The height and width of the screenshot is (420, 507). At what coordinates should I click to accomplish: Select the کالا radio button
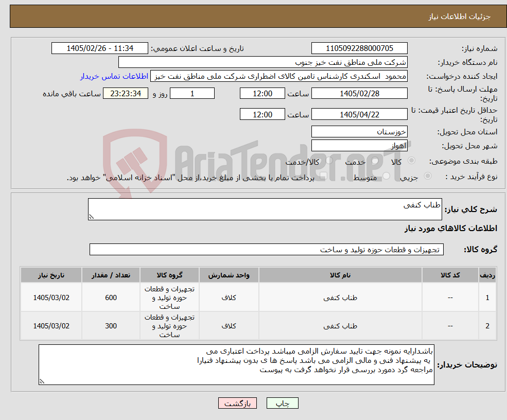tap(412, 161)
